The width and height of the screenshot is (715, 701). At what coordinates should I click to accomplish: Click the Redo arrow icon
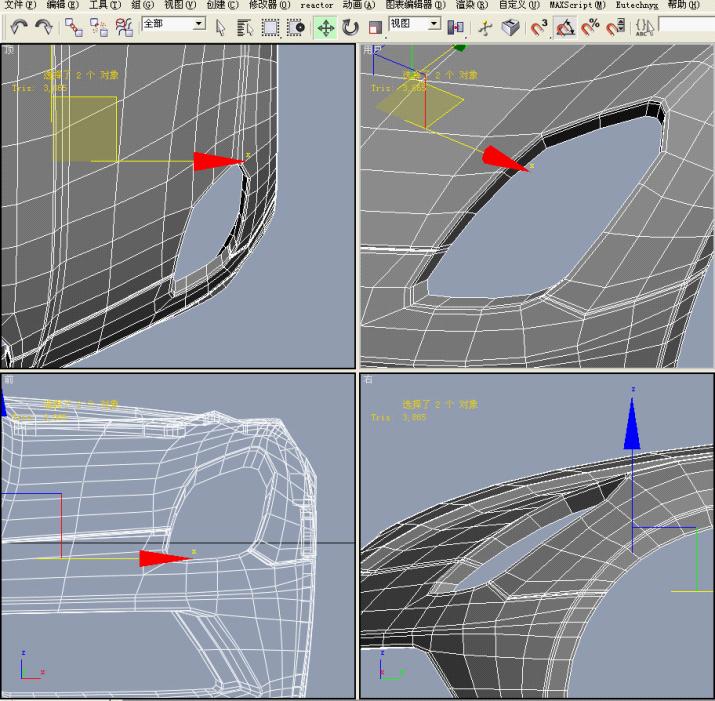click(x=44, y=27)
